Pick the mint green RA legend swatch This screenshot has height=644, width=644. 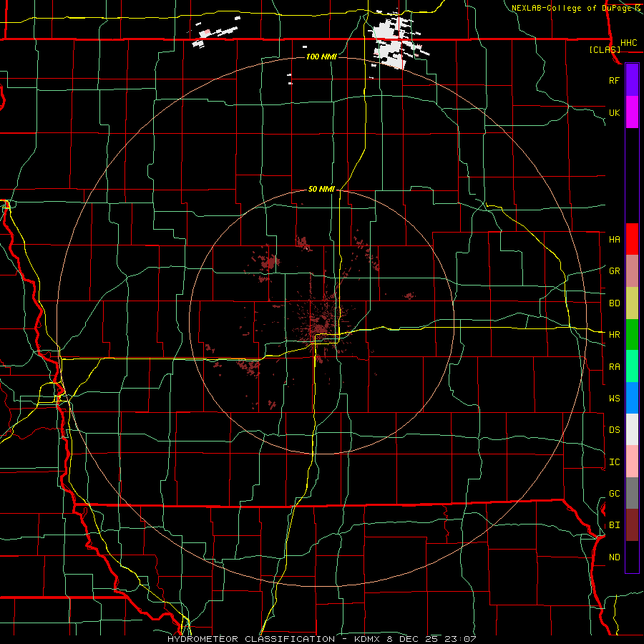pyautogui.click(x=632, y=366)
